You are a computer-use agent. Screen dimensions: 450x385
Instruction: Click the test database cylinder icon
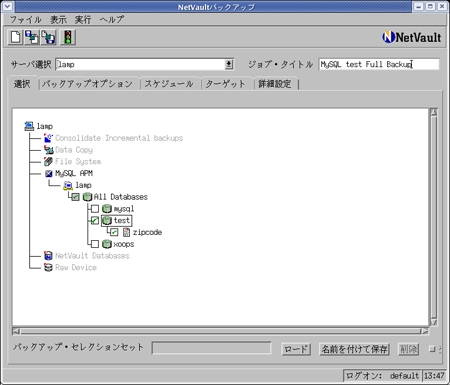pos(107,220)
